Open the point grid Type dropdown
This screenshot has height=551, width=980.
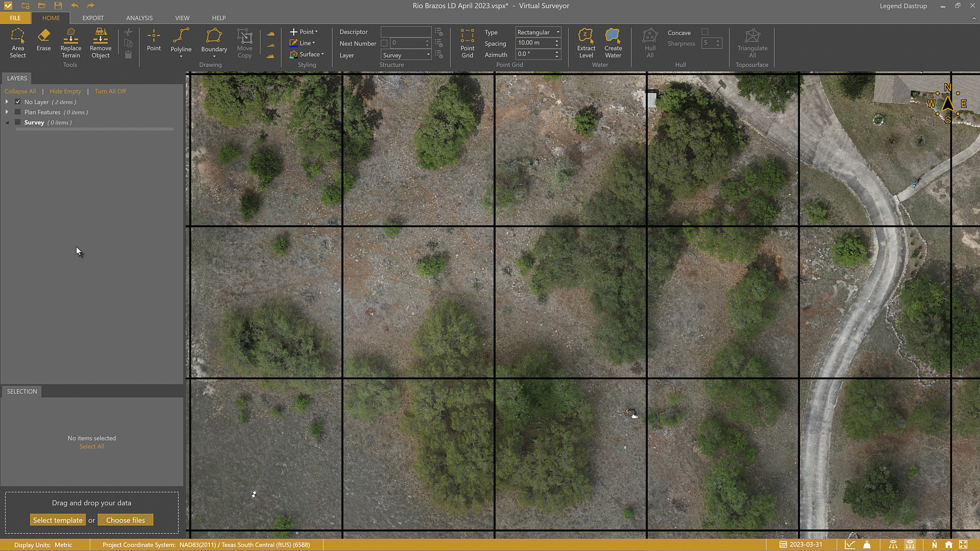[538, 32]
